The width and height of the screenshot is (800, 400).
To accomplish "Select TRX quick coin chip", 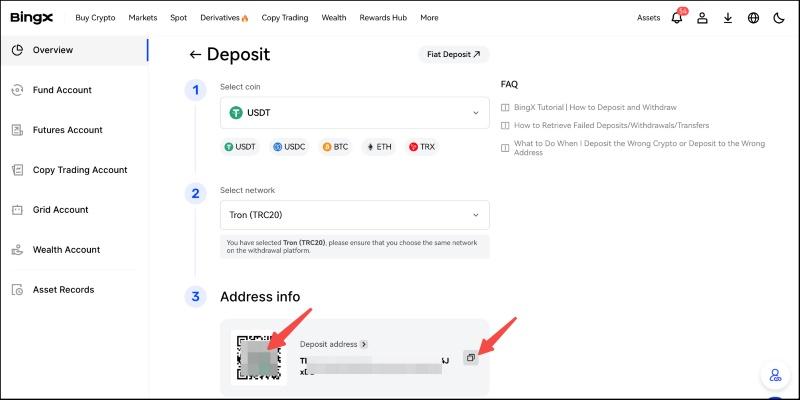I will click(422, 147).
